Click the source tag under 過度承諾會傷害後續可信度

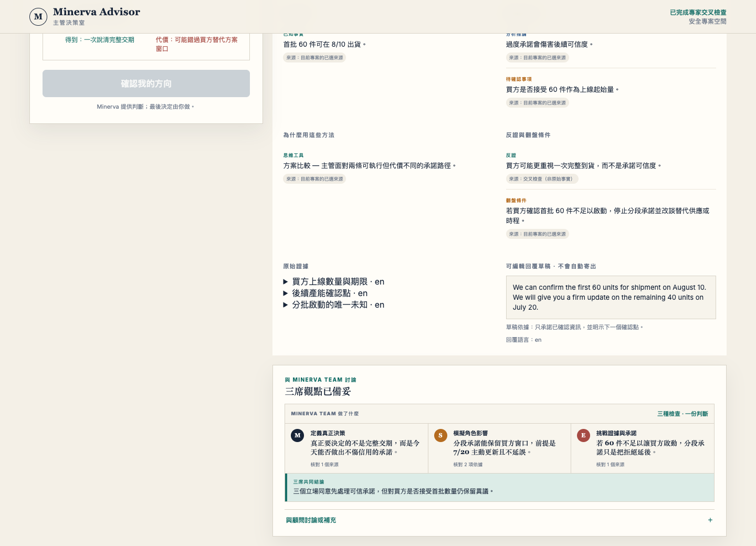click(x=537, y=58)
